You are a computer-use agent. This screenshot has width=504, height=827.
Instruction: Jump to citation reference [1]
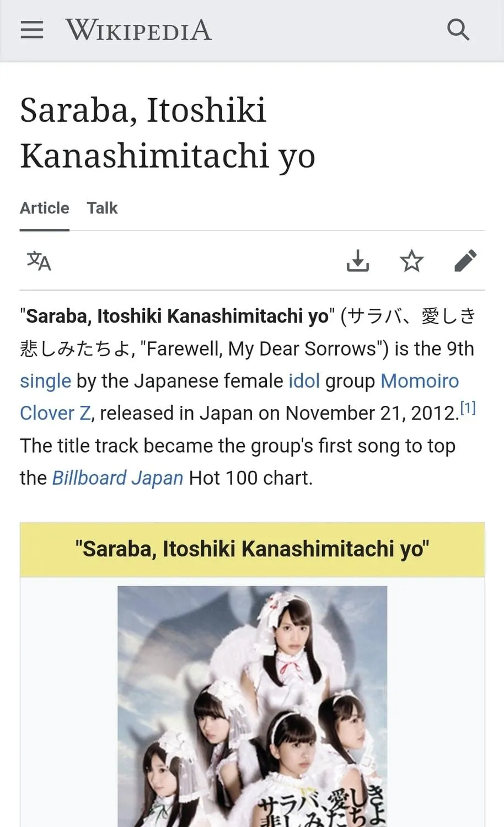(x=468, y=409)
